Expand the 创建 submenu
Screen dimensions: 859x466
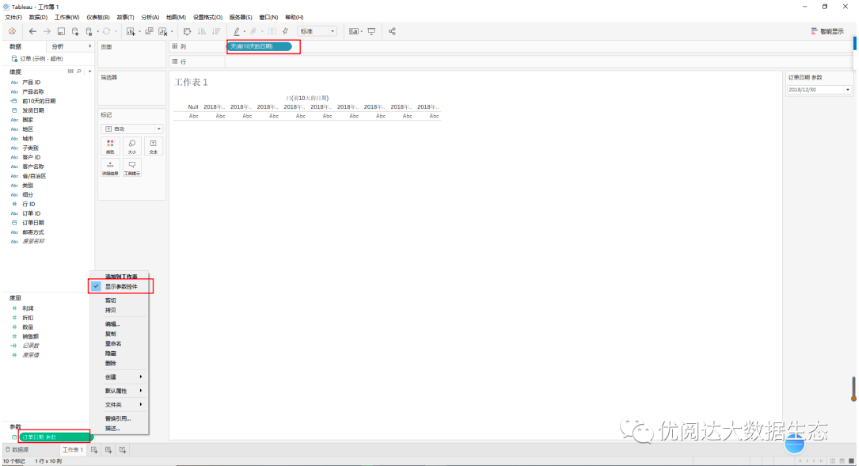click(x=119, y=377)
